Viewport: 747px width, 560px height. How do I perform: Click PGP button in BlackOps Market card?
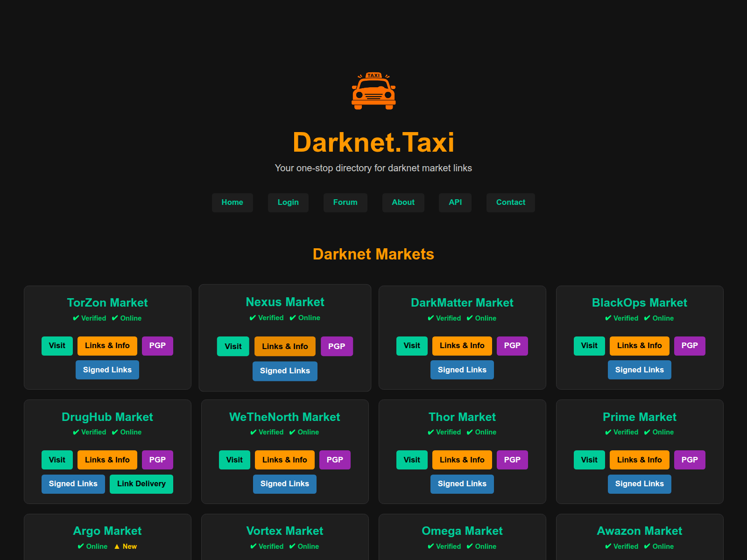(690, 346)
